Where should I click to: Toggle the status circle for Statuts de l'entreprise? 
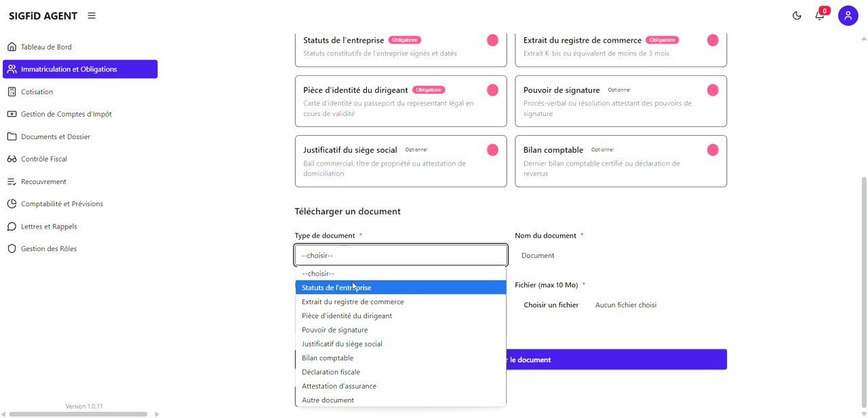click(x=492, y=40)
